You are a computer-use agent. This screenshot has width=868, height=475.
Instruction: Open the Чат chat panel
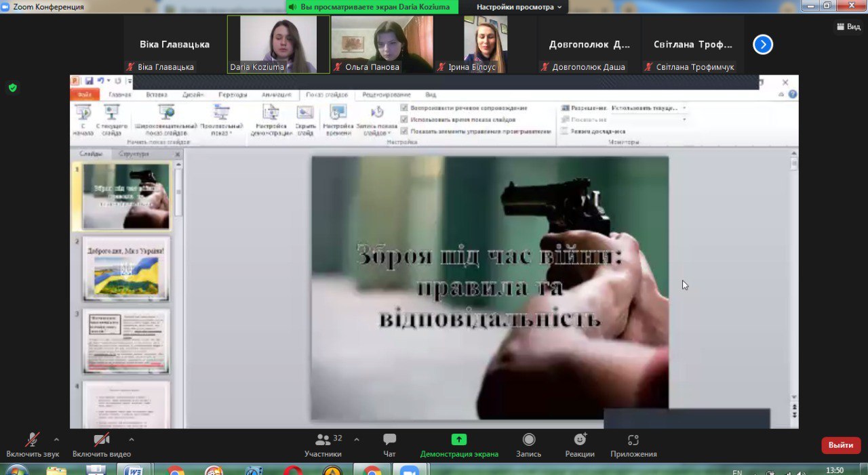389,440
